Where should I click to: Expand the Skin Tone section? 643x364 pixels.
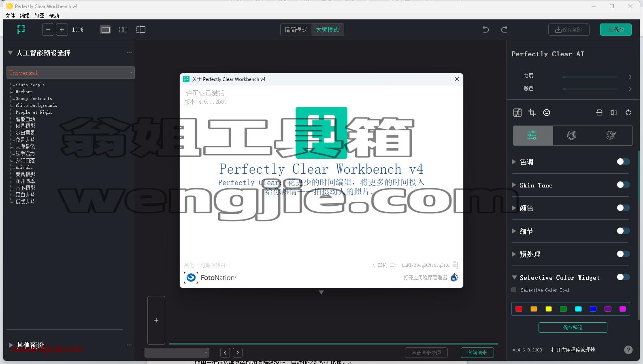coord(514,185)
